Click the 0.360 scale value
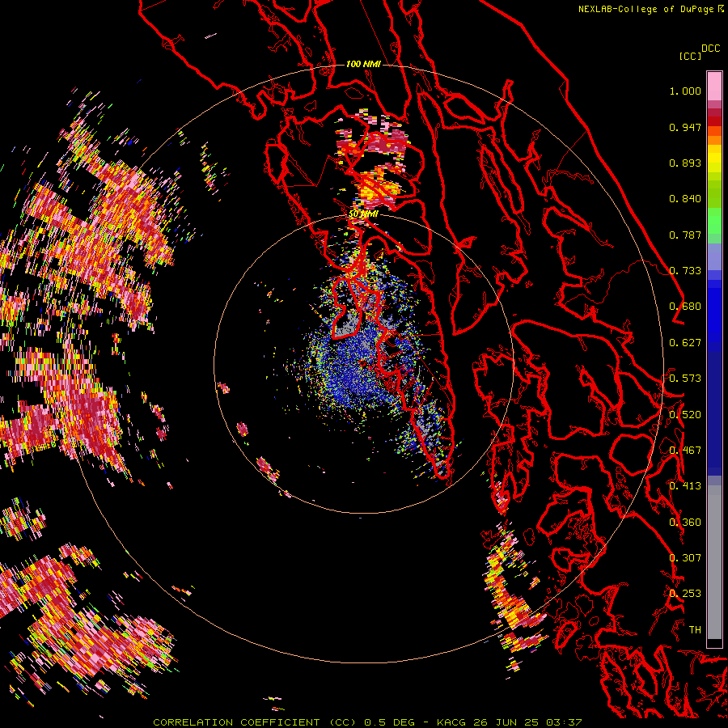The image size is (728, 728). point(685,523)
